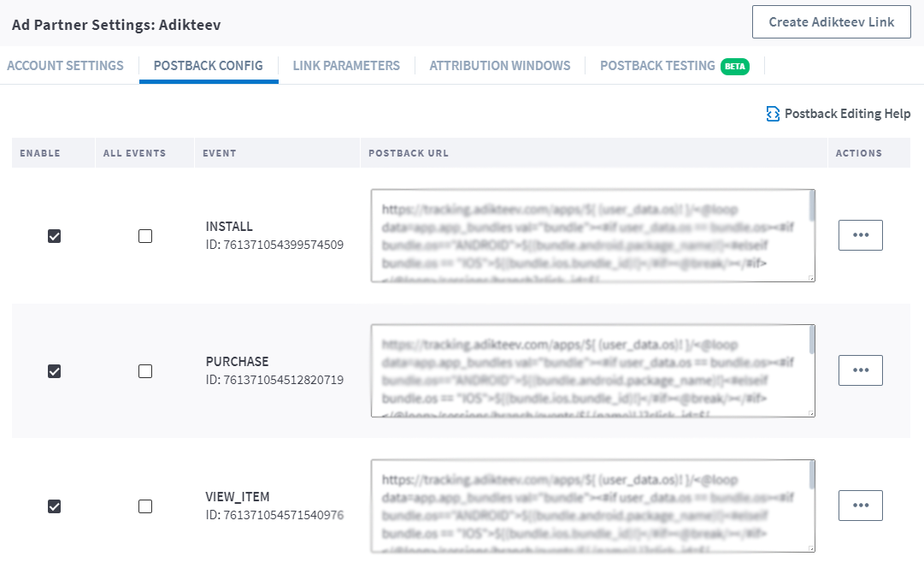Screen dimensions: 924x568
Task: Click the green BETA badge
Action: [735, 66]
